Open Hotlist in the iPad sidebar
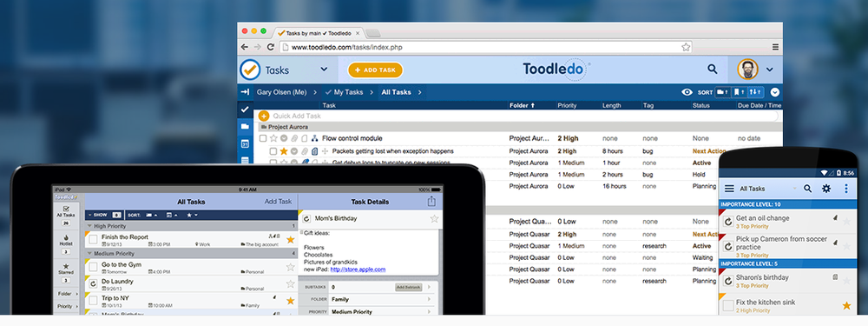Viewport: 868px width, 326px height. [x=66, y=243]
